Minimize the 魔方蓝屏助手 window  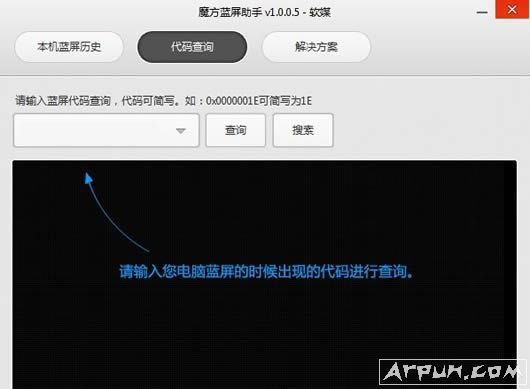pyautogui.click(x=482, y=12)
